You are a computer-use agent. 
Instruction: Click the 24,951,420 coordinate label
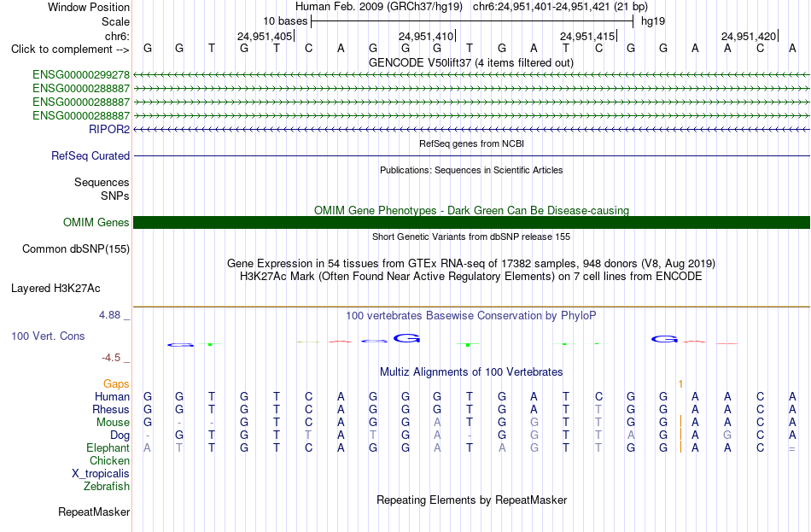[749, 36]
